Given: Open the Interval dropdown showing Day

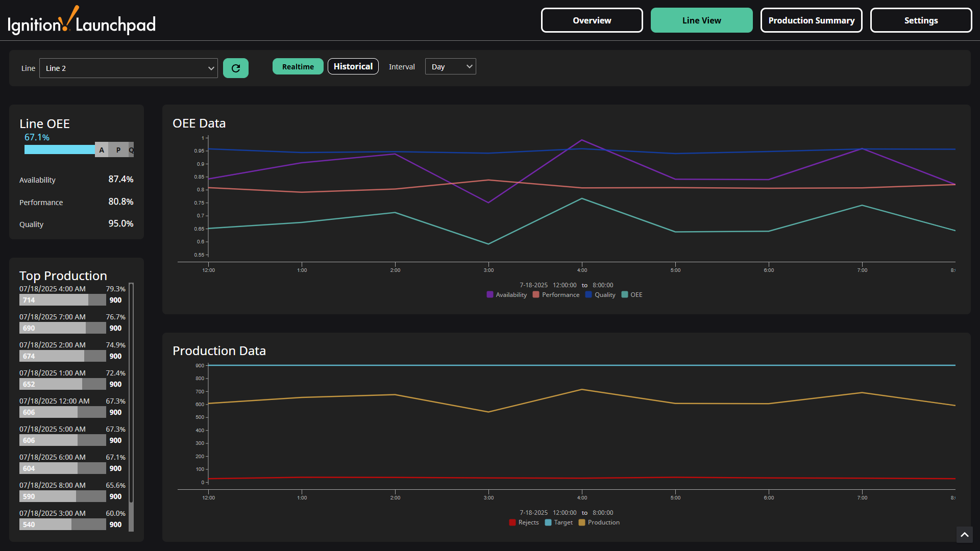Looking at the screenshot, I should (450, 66).
